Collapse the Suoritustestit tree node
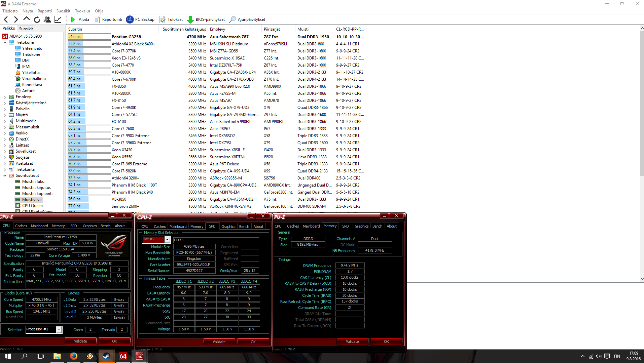The height and width of the screenshot is (363, 644). click(x=5, y=175)
